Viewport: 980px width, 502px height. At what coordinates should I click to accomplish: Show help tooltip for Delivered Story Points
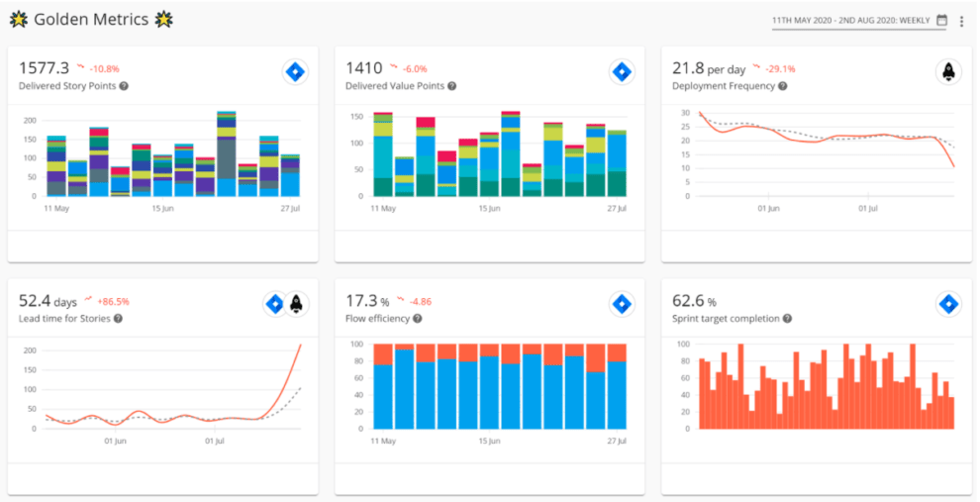pyautogui.click(x=124, y=86)
